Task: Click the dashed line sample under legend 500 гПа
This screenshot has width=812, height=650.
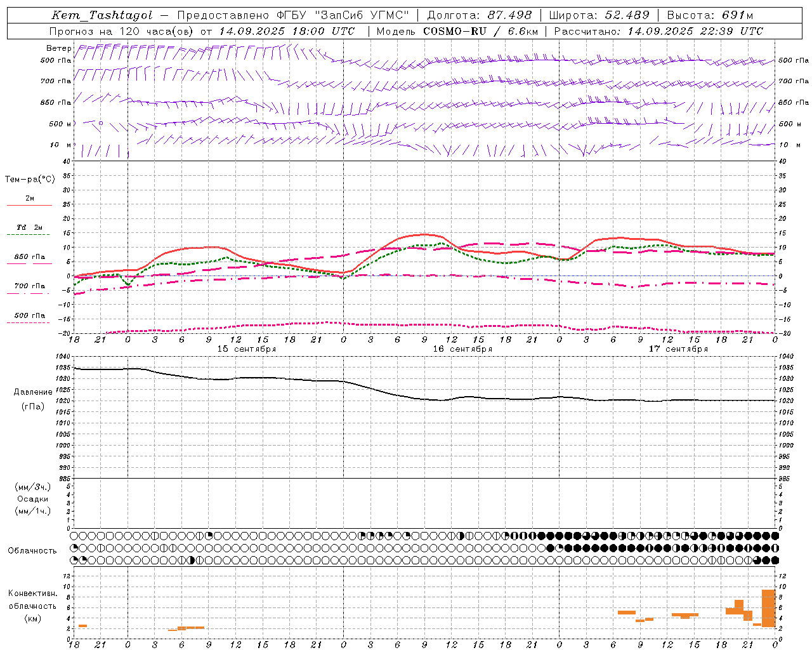Action: pyautogui.click(x=29, y=323)
